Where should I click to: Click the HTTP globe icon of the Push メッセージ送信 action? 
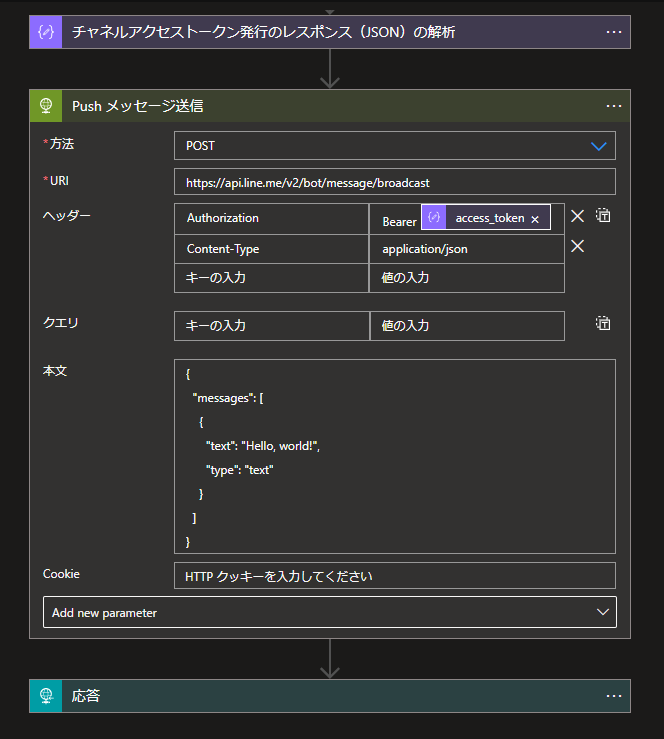click(x=46, y=106)
